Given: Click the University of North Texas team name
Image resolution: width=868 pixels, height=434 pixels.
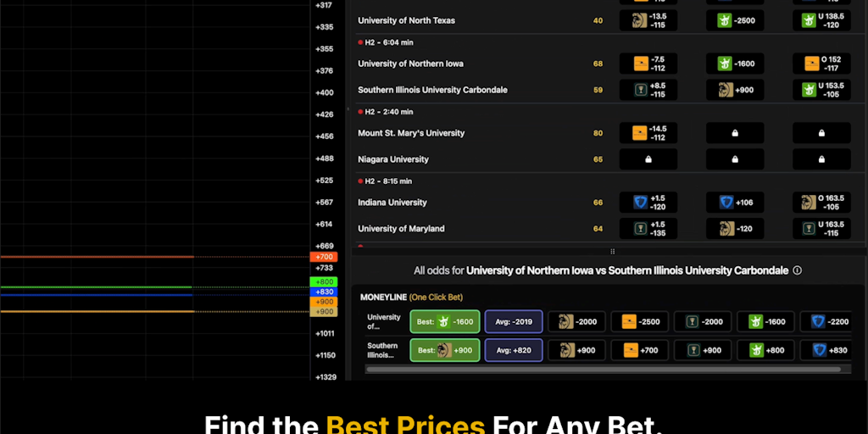Looking at the screenshot, I should pos(406,20).
